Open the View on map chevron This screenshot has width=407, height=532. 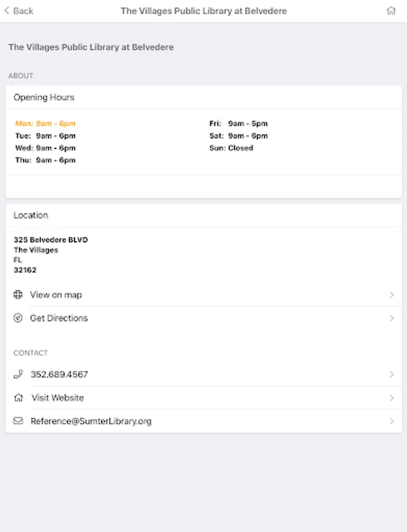pyautogui.click(x=392, y=294)
